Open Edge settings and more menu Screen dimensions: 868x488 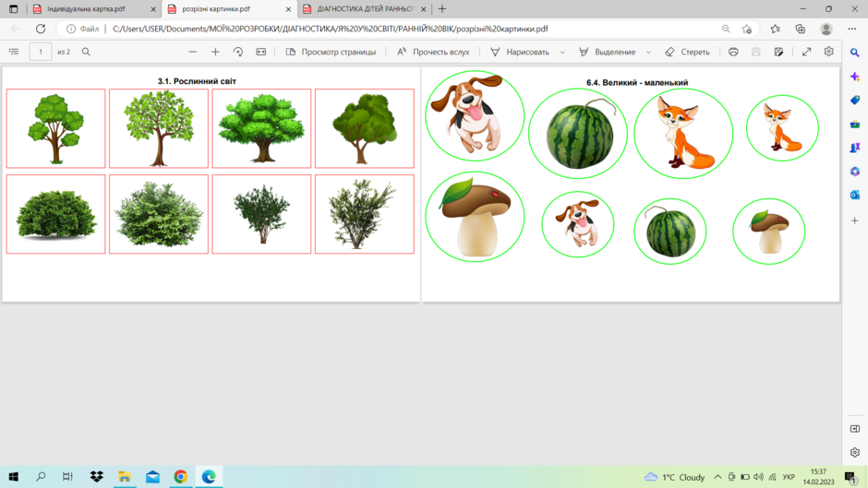[x=852, y=29]
